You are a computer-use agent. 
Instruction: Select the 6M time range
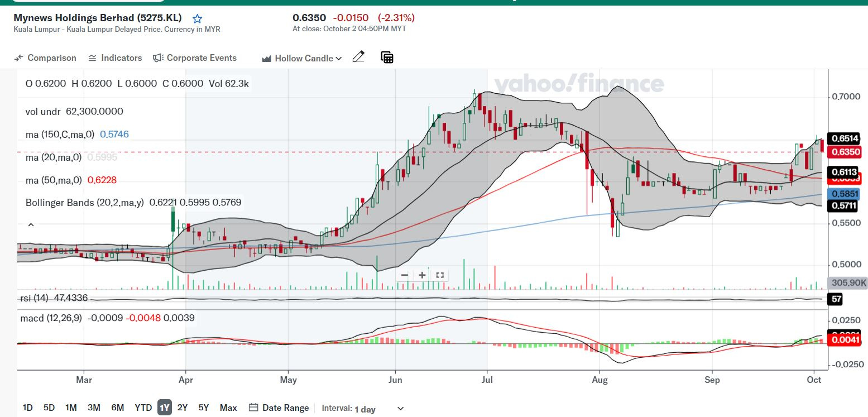(117, 408)
